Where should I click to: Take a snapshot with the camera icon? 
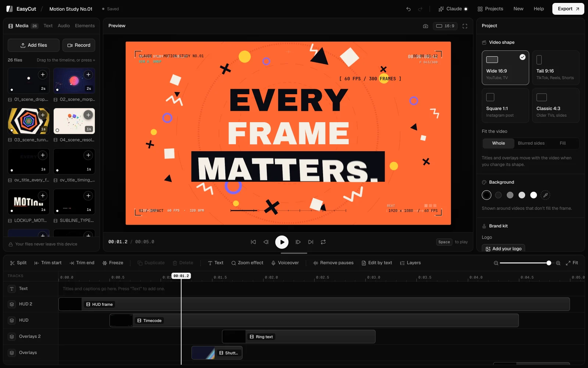[x=426, y=26]
